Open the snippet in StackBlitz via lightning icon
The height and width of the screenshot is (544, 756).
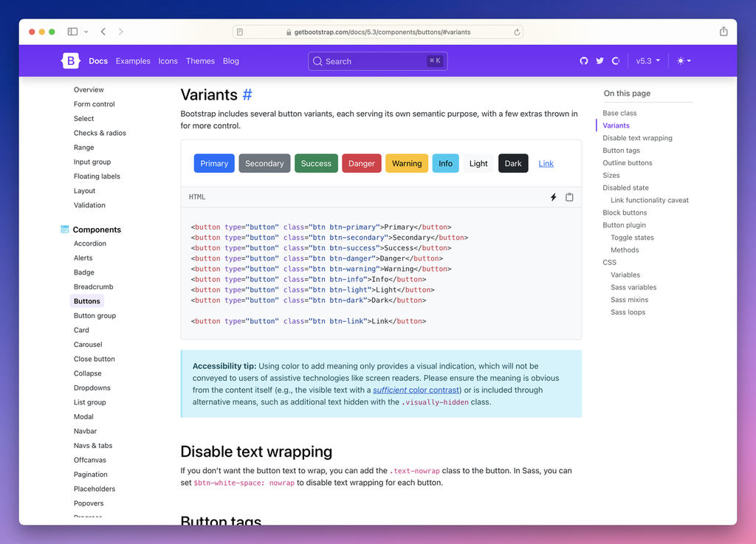point(553,197)
